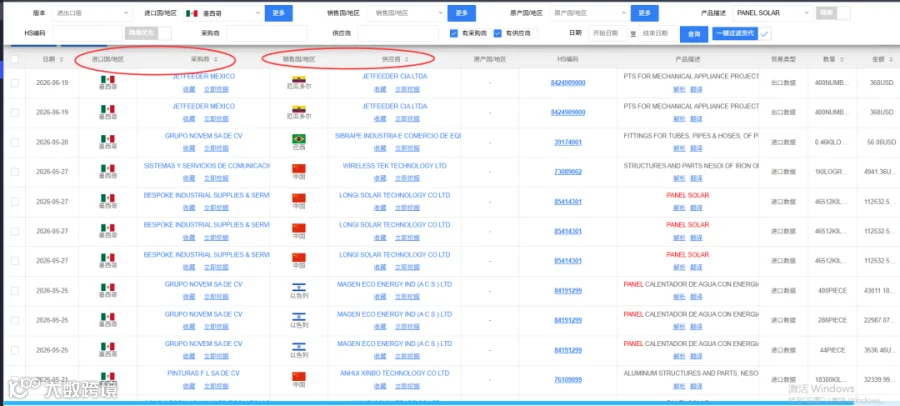
Task: Click China flag in ANHUI XINBO row
Action: click(x=298, y=376)
